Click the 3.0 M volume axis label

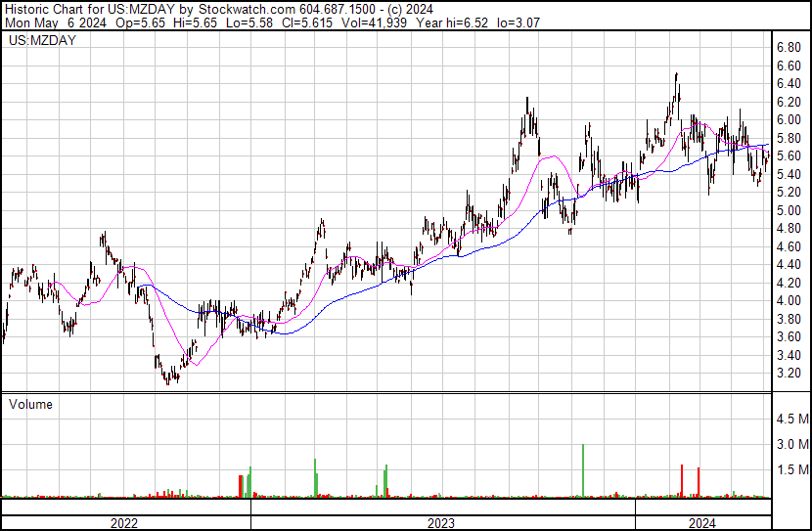click(792, 444)
